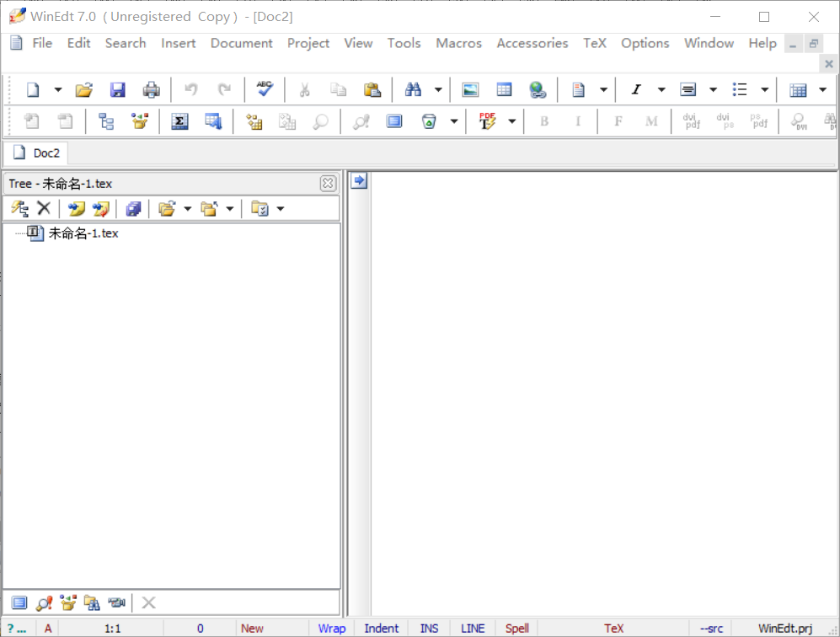Click the console icon in bottom panel
Screen dimensions: 840x637
point(116,602)
